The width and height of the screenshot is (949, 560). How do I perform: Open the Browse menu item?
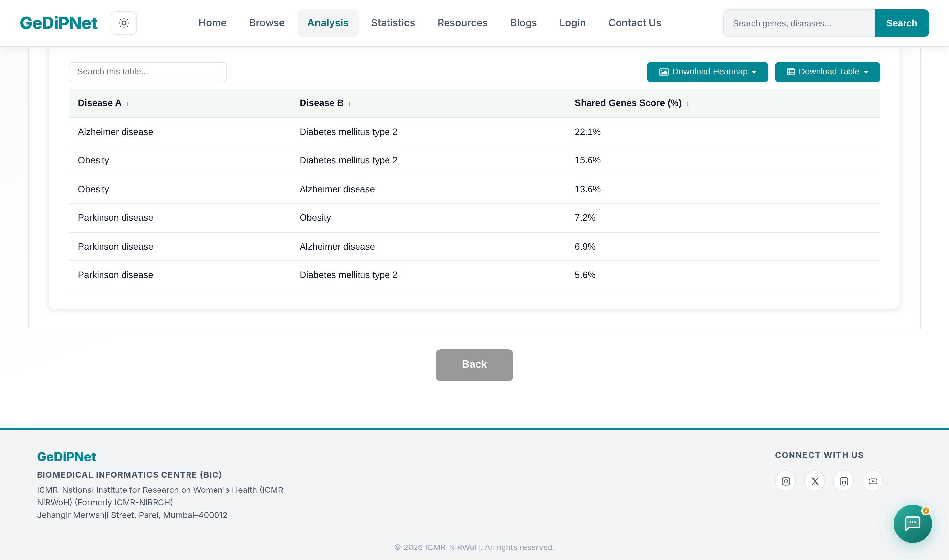267,23
